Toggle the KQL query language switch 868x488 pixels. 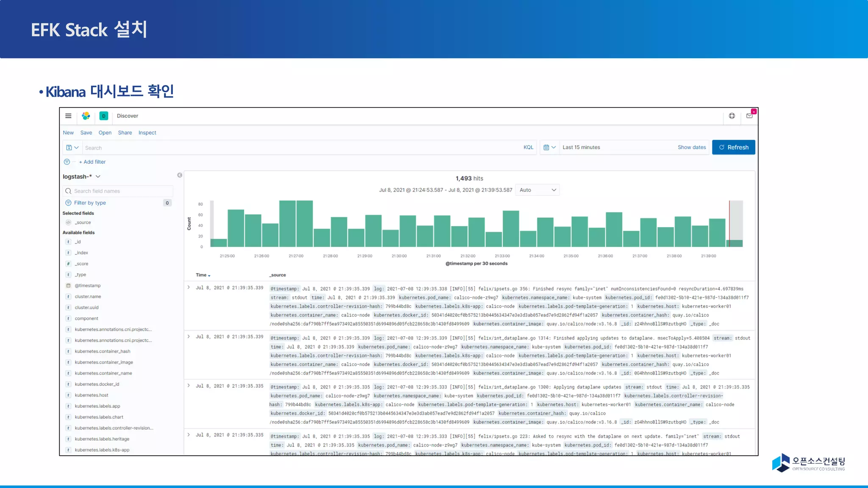pos(528,147)
